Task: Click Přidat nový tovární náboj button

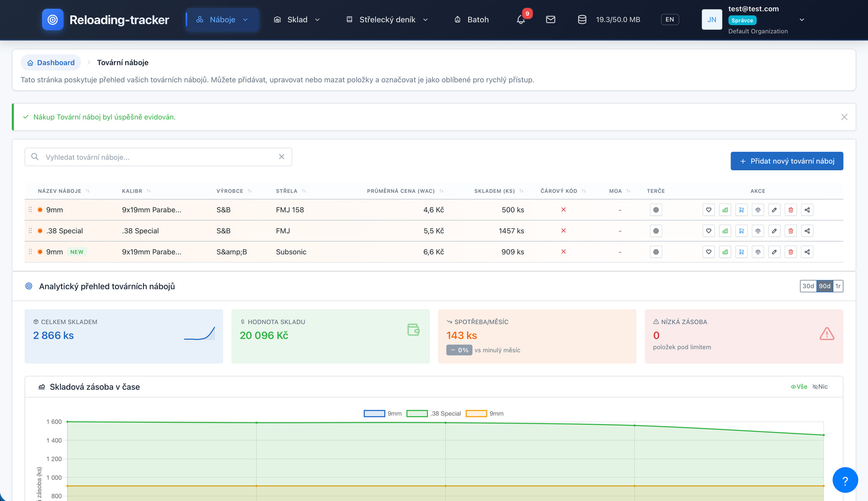Action: 787,161
